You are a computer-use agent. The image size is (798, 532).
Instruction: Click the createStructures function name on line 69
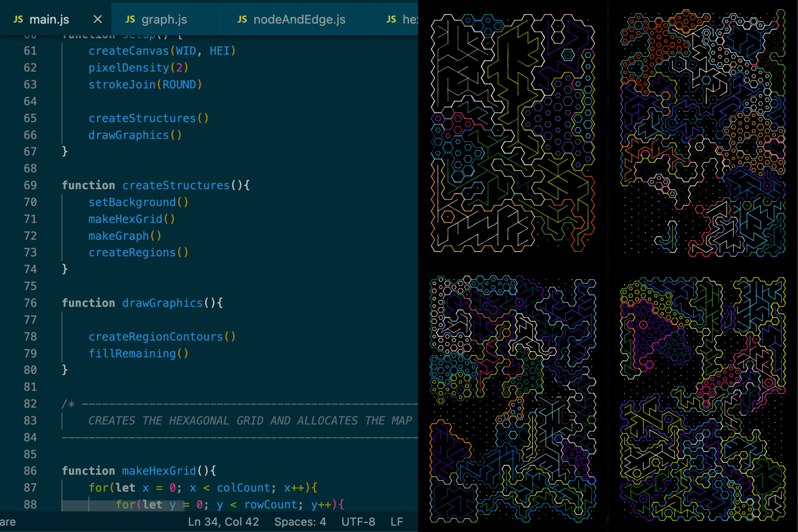tap(176, 185)
